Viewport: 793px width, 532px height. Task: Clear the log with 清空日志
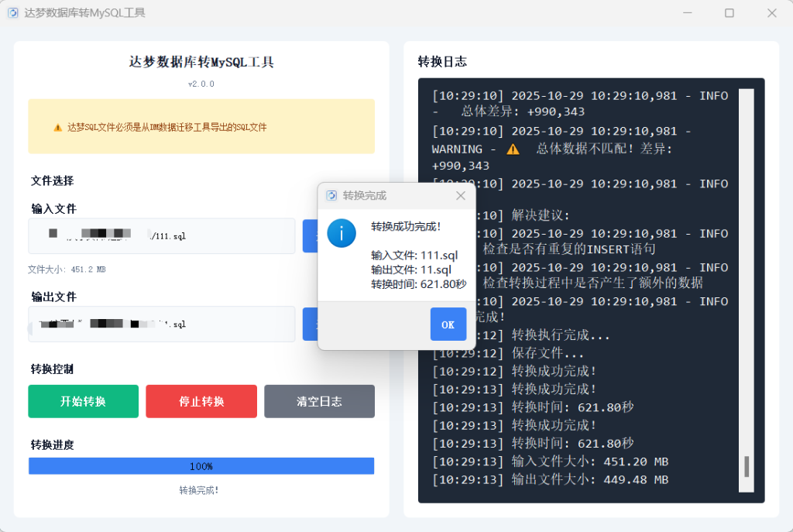[x=319, y=401]
